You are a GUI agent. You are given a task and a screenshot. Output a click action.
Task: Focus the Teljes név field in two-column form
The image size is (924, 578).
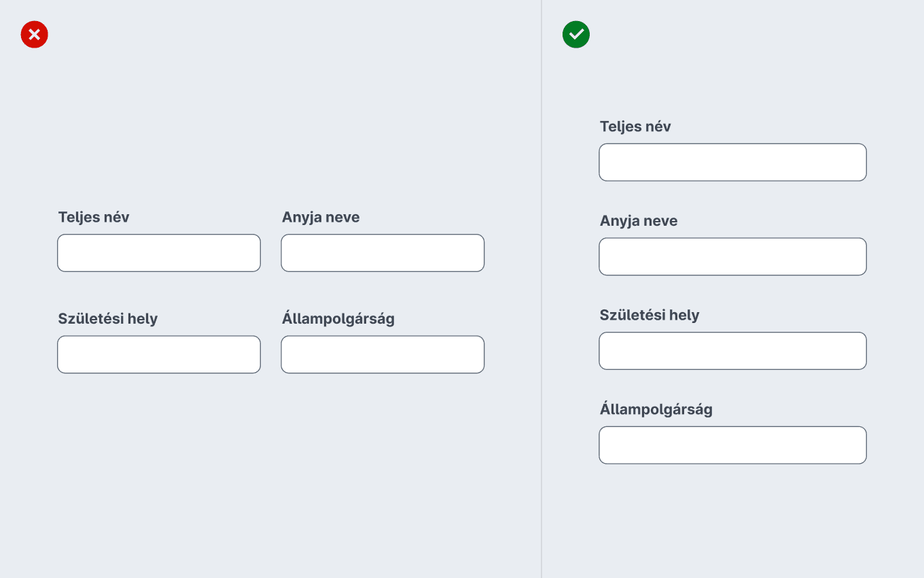[x=159, y=253]
